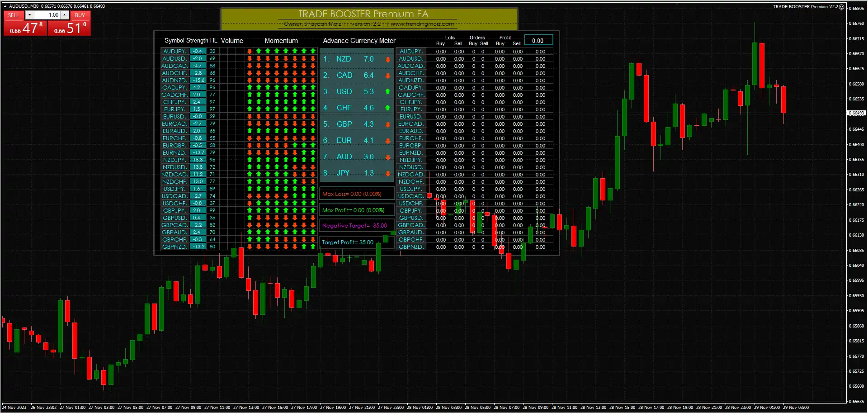Screen dimensions: 868x413
Task: Select EURNZD in the Symbol Strength list
Action: coord(175,152)
